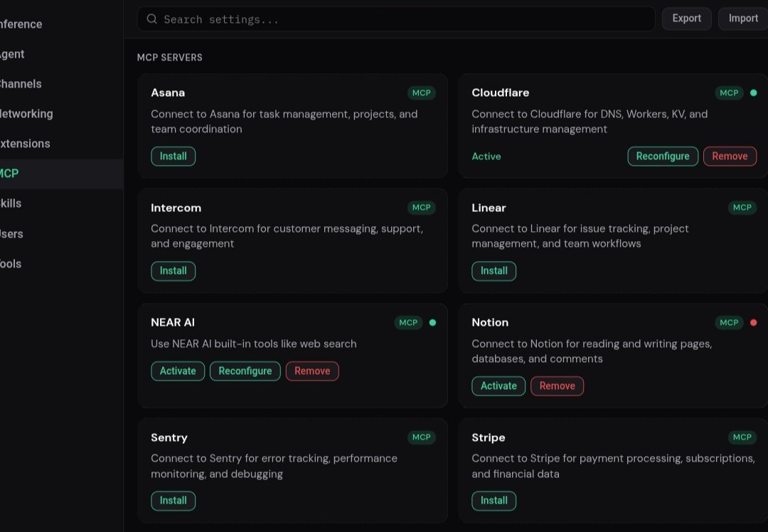The width and height of the screenshot is (768, 532).
Task: Reconfigure the Cloudflare server
Action: [x=663, y=156]
